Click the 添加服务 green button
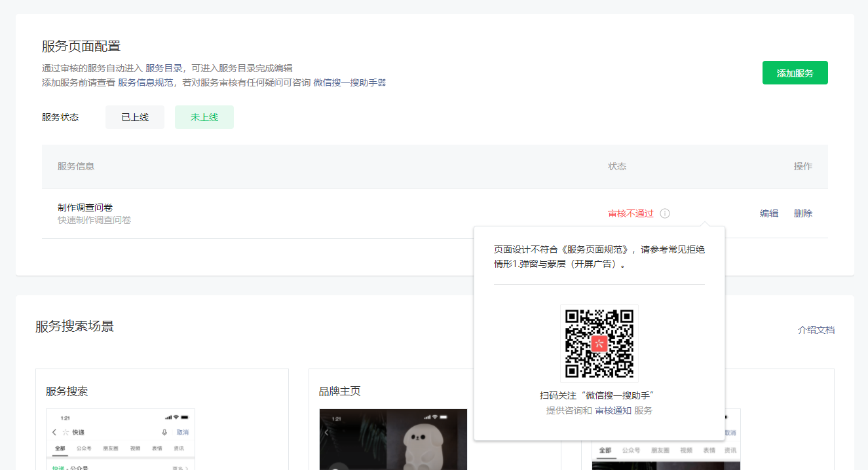 795,73
